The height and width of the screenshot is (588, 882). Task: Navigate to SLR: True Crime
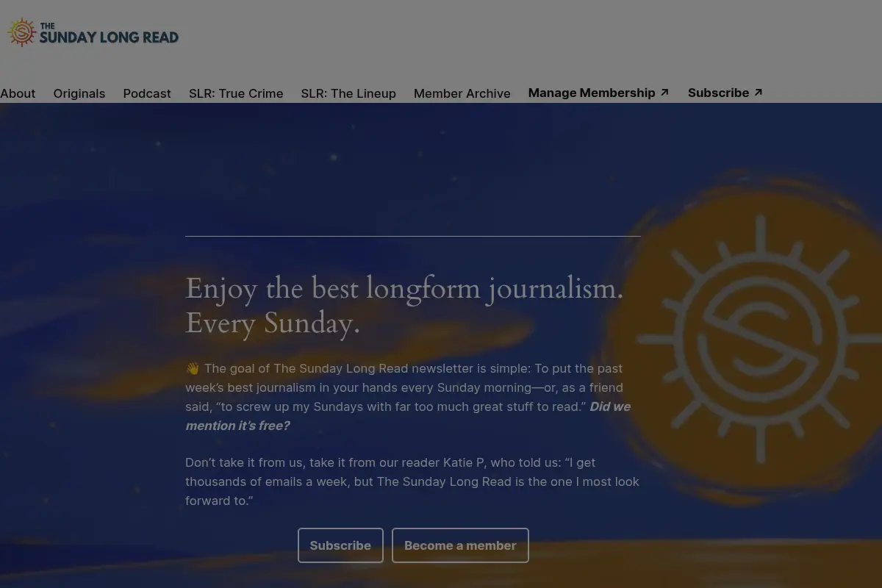click(x=236, y=93)
